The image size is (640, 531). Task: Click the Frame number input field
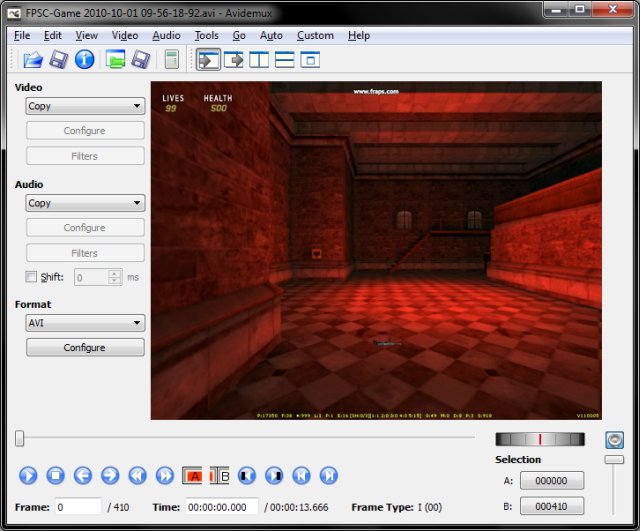78,507
